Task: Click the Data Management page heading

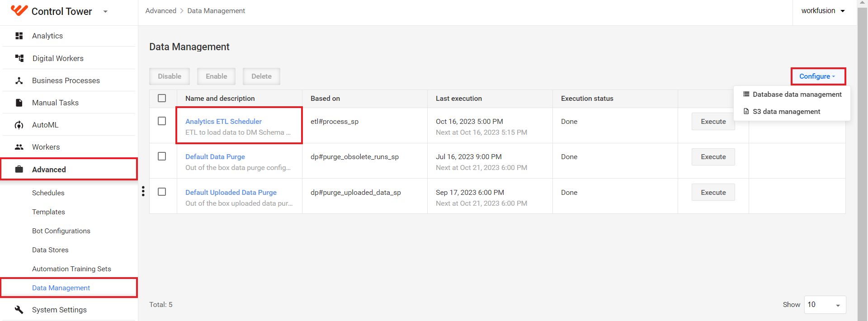Action: [x=189, y=47]
